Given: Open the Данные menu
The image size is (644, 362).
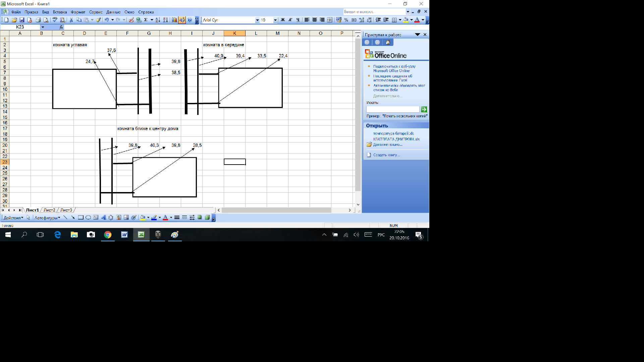Looking at the screenshot, I should (113, 12).
